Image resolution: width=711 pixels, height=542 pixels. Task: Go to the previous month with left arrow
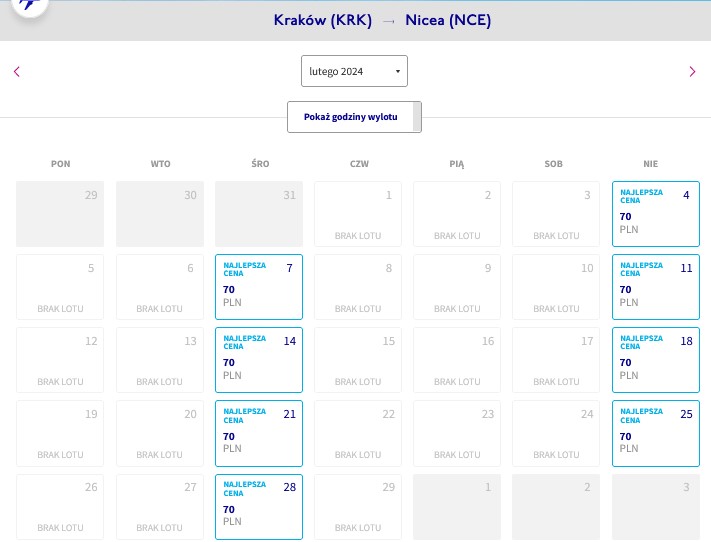(17, 72)
